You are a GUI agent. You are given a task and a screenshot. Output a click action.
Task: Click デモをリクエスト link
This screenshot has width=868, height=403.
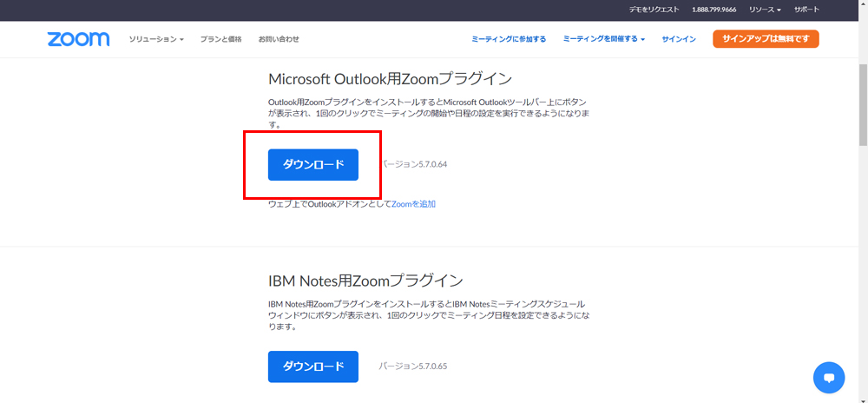(654, 10)
